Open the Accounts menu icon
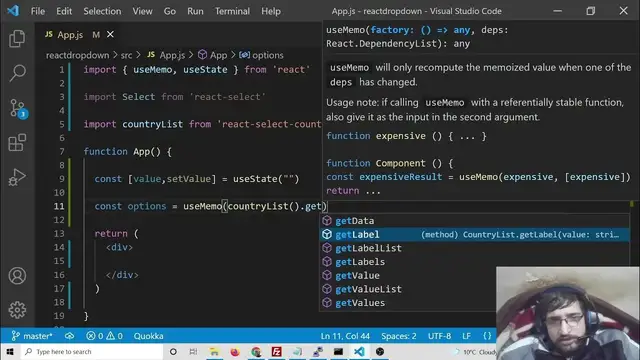 tap(17, 276)
